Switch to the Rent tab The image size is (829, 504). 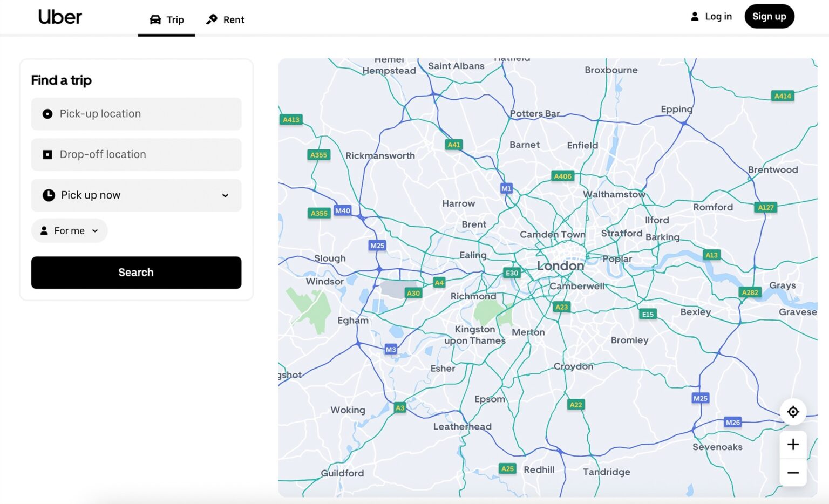pyautogui.click(x=225, y=19)
